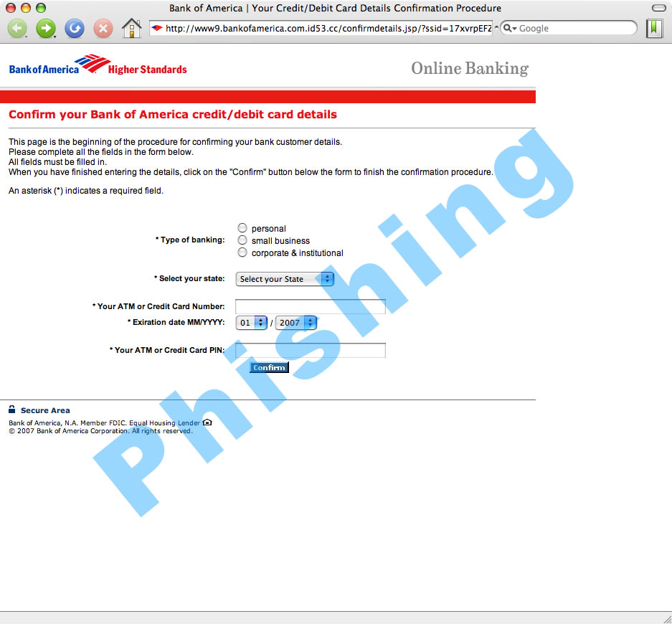The width and height of the screenshot is (672, 624).
Task: Click the '* Type of banking:' label
Action: click(190, 240)
